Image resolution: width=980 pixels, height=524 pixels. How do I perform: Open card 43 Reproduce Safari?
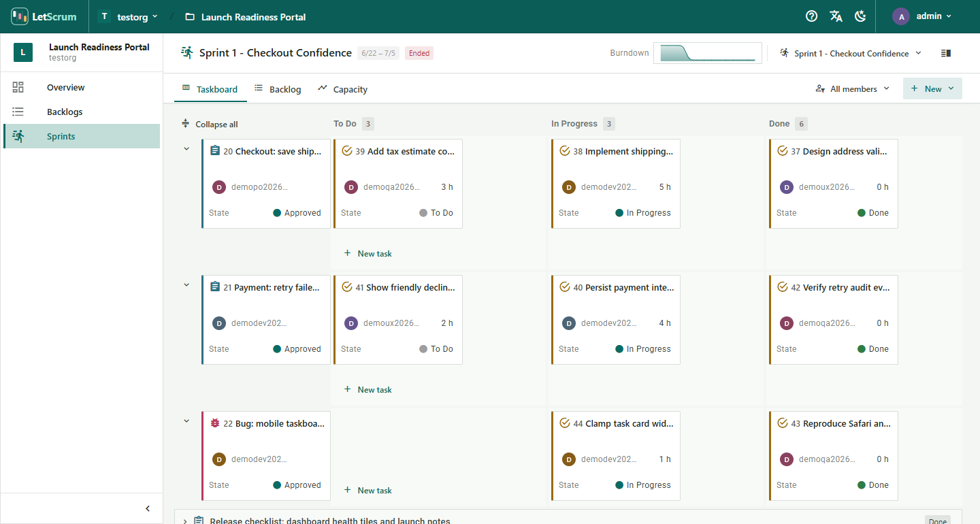[834, 456]
